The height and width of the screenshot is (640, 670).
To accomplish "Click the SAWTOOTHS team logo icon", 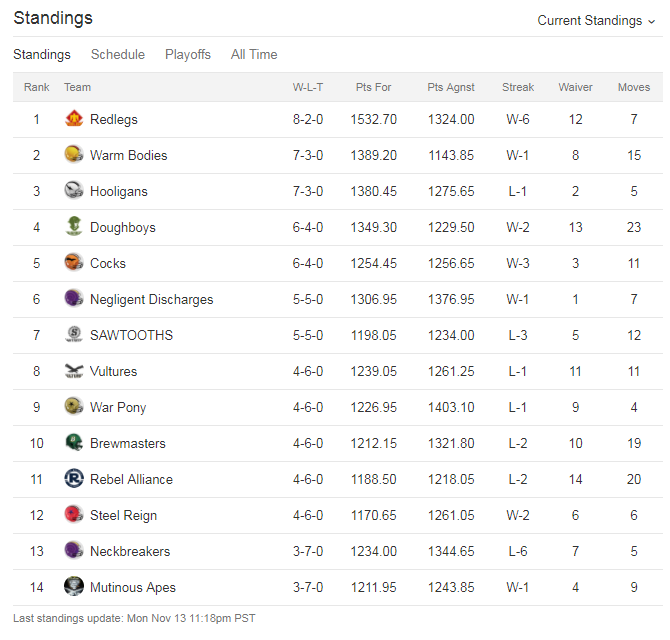I will 74,335.
